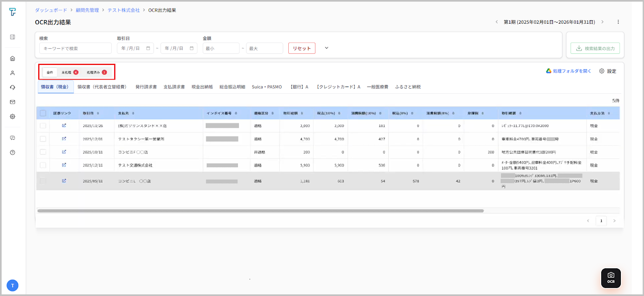The width and height of the screenshot is (644, 296).
Task: Click the blue T user avatar
Action: pyautogui.click(x=13, y=285)
